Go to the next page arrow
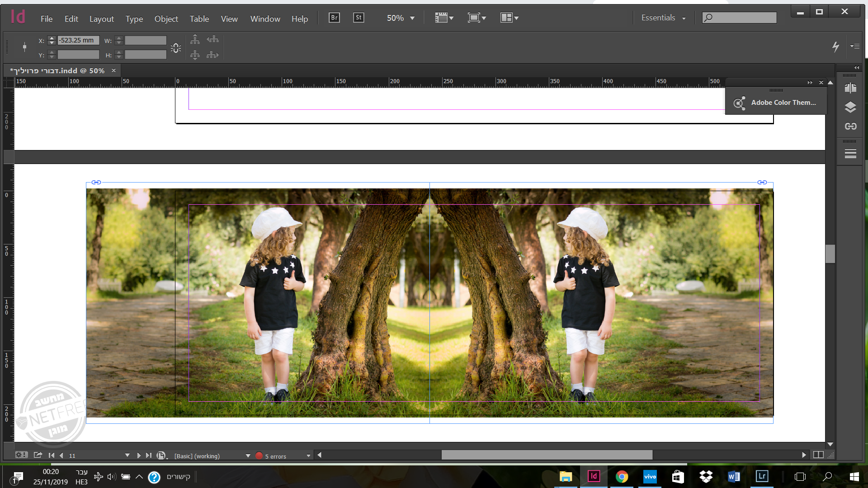Image resolution: width=868 pixels, height=488 pixels. [139, 455]
